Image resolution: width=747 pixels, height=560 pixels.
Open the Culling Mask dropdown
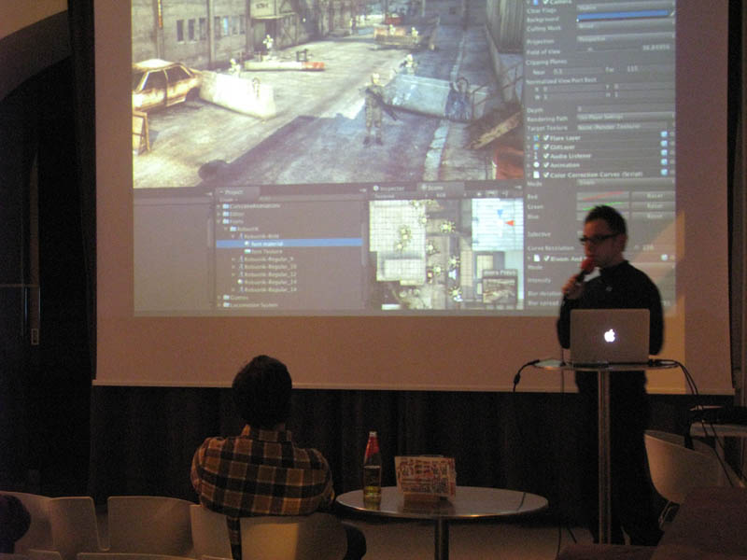point(625,26)
